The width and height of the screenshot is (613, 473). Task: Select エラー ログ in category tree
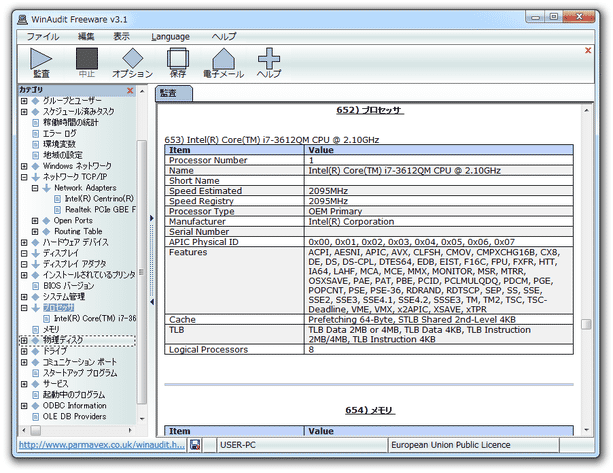(x=59, y=133)
